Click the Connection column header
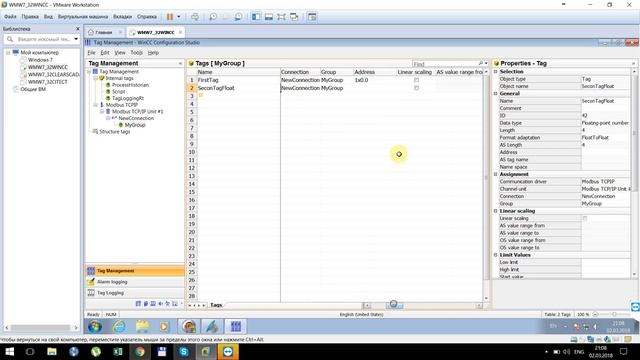Screen dimensions: 640x360 pos(300,72)
